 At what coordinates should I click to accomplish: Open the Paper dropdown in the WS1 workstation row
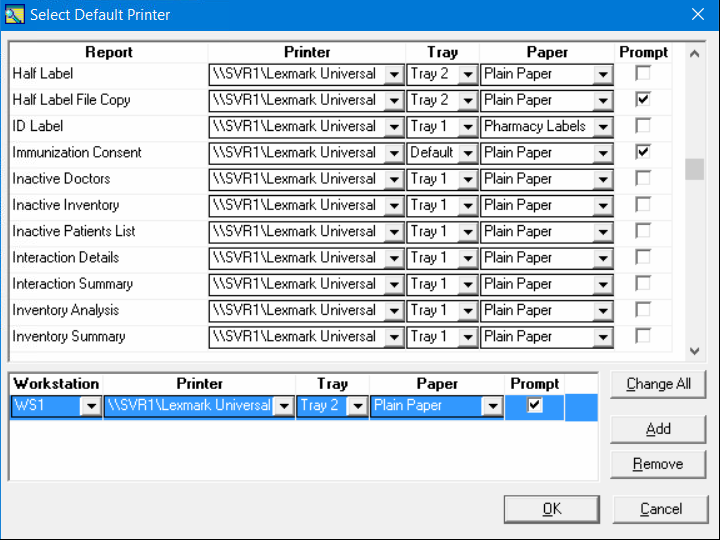(x=493, y=406)
